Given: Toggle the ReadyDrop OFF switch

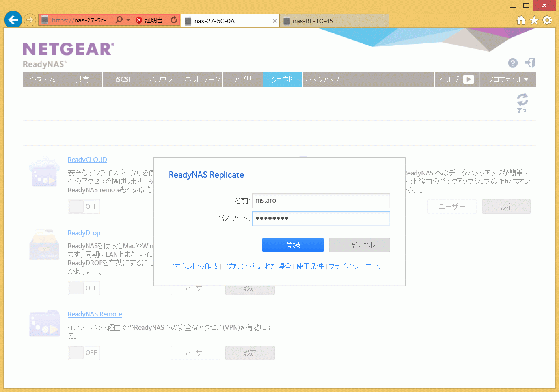Looking at the screenshot, I should pyautogui.click(x=84, y=288).
